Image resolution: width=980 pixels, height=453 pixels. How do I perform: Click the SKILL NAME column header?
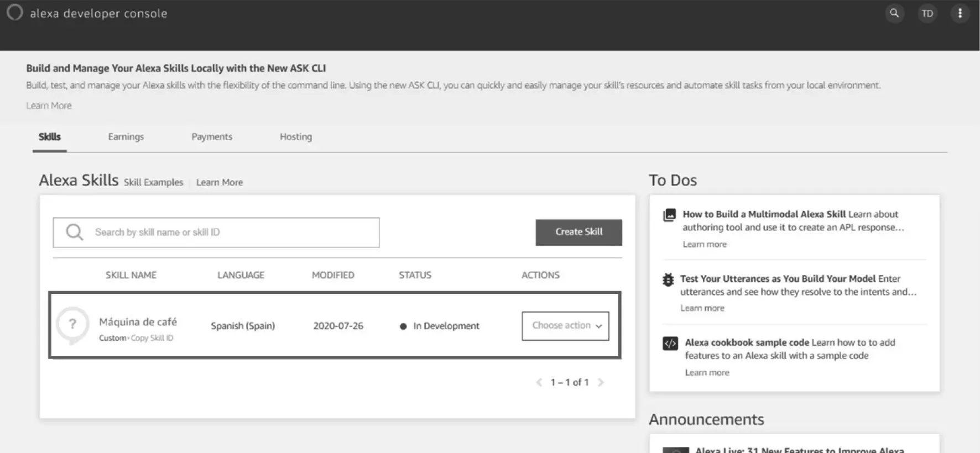[131, 275]
